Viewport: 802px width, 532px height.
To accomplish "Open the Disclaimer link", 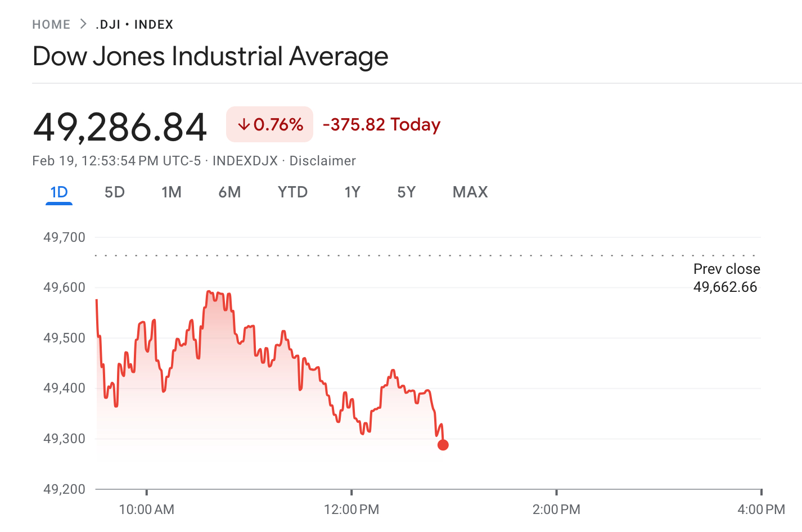I will (x=322, y=161).
